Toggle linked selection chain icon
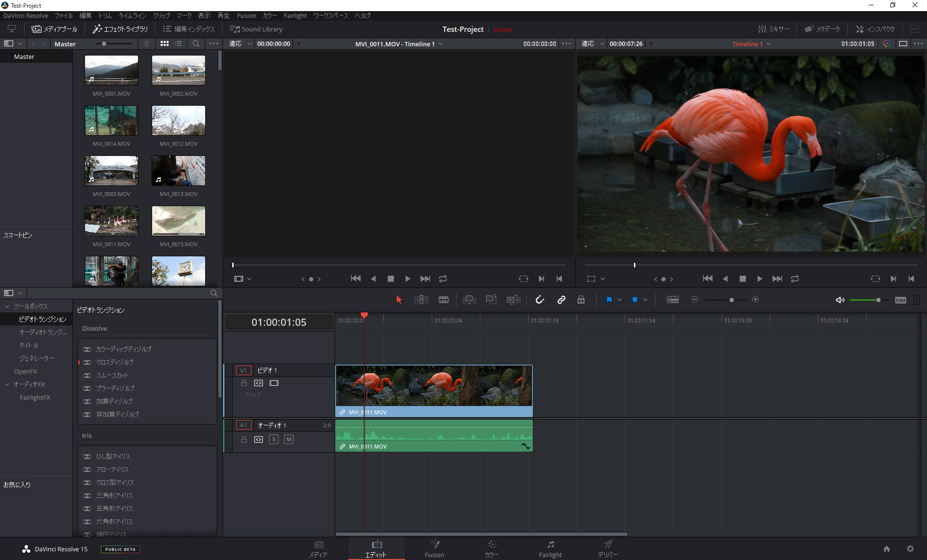The width and height of the screenshot is (927, 560). pos(561,300)
